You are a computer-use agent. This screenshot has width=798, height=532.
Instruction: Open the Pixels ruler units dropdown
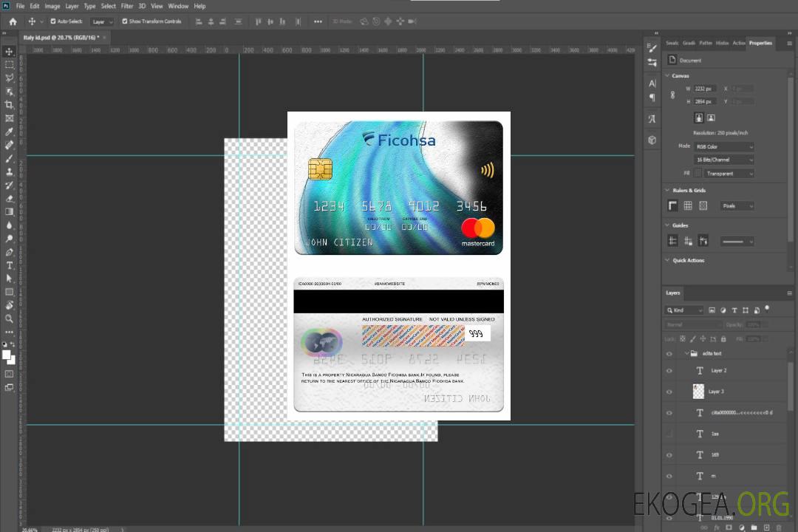coord(737,206)
